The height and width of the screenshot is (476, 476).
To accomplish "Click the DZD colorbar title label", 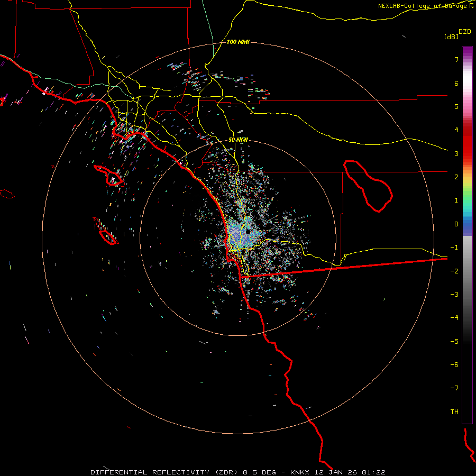I will point(465,32).
